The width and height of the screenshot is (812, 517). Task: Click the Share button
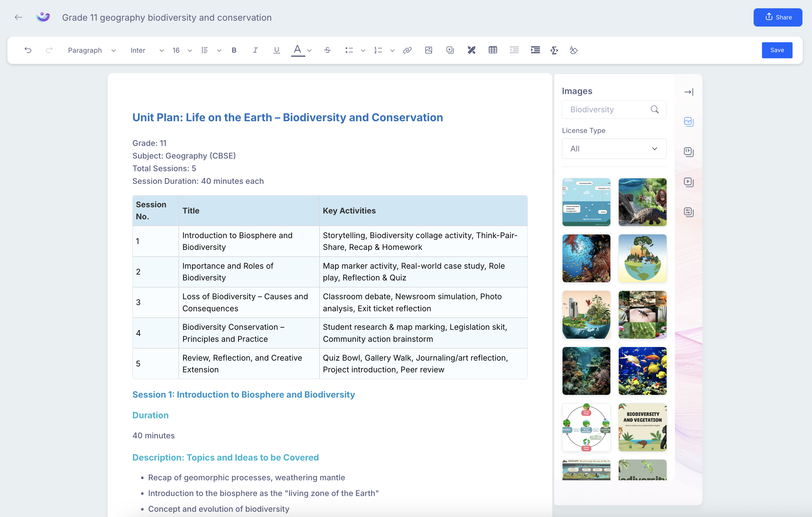[x=778, y=17]
